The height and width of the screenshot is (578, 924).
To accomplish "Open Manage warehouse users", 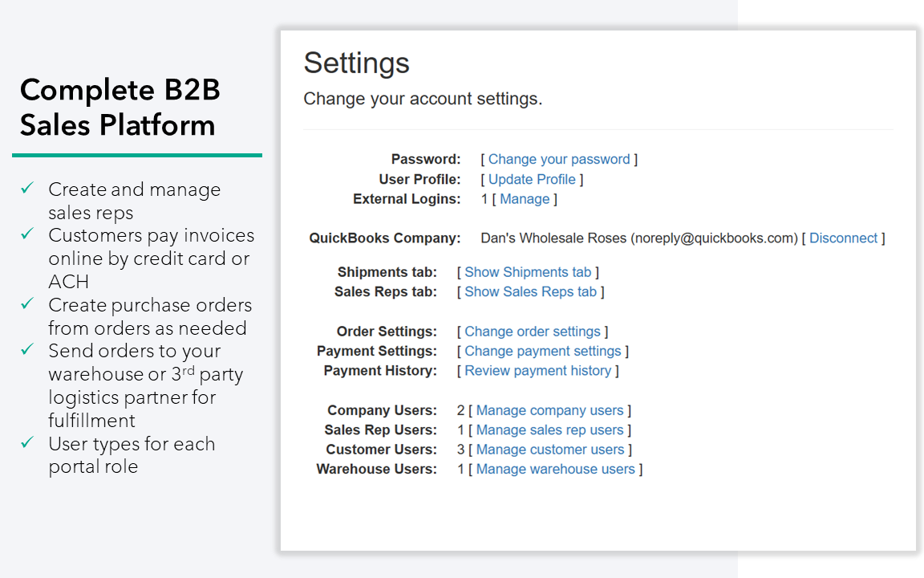I will [x=555, y=469].
